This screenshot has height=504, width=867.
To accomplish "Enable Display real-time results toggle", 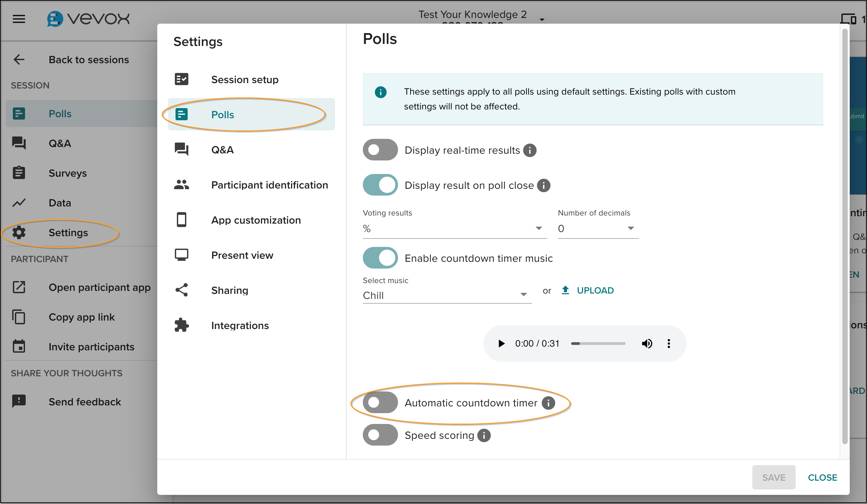I will 380,150.
